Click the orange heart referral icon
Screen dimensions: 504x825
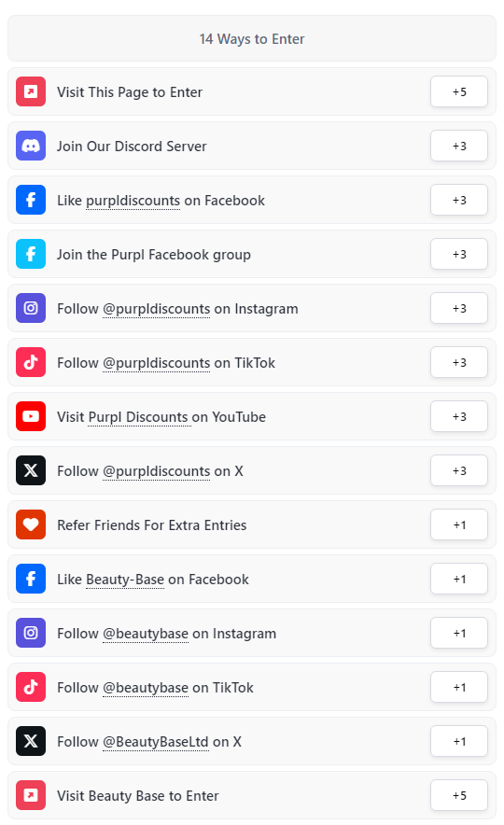(31, 525)
